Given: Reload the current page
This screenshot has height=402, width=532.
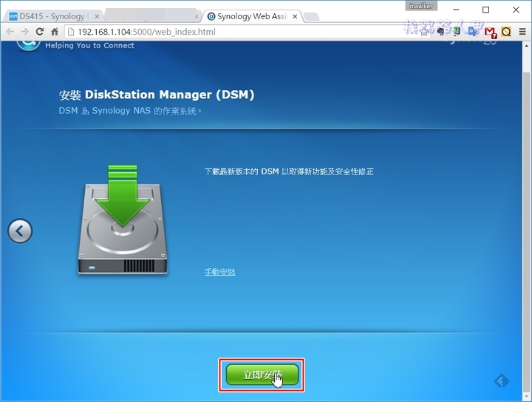Looking at the screenshot, I should pos(40,32).
